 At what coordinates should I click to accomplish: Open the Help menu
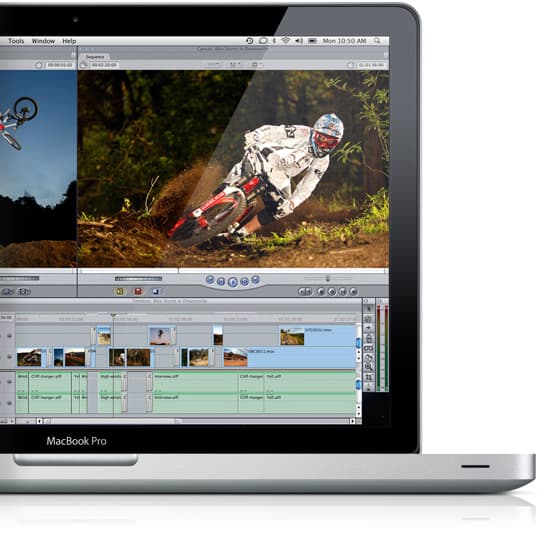click(x=69, y=41)
